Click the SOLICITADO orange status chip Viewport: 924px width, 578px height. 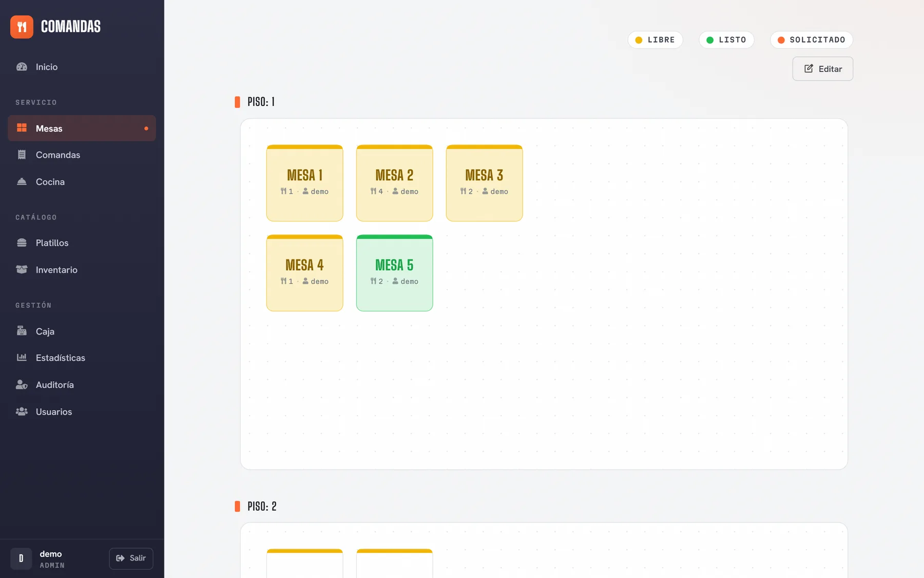point(811,40)
